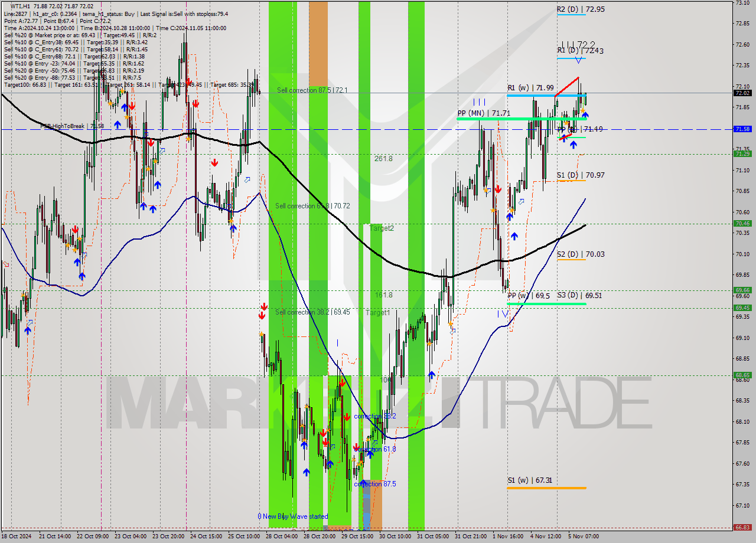Viewport: 756px width, 543px height.
Task: Click the 'S3 (D) | 69.51' support label
Action: (580, 295)
